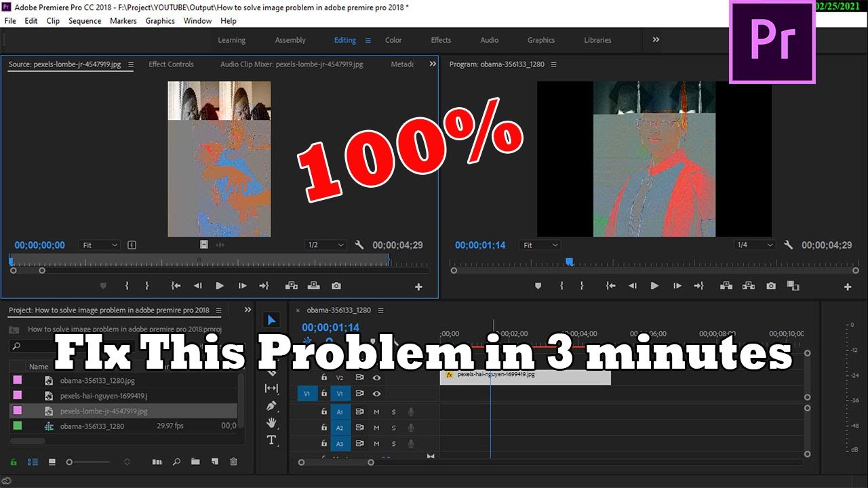Step back one frame in Program monitor

(x=633, y=286)
